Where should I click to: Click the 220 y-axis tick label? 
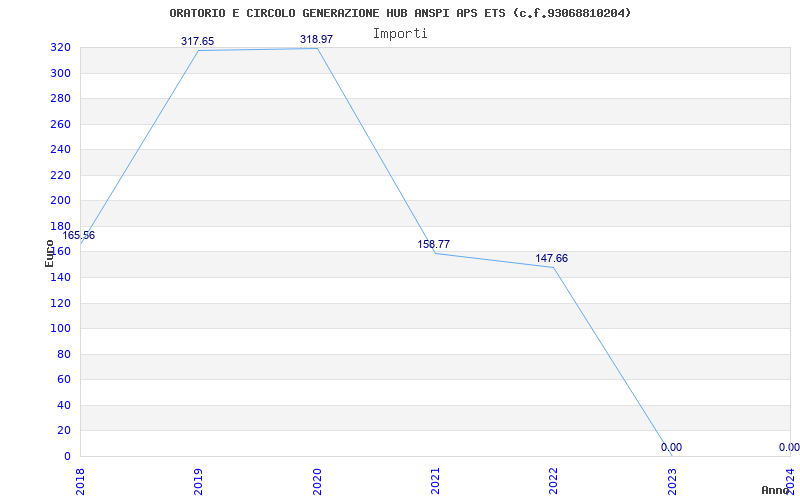[60, 176]
